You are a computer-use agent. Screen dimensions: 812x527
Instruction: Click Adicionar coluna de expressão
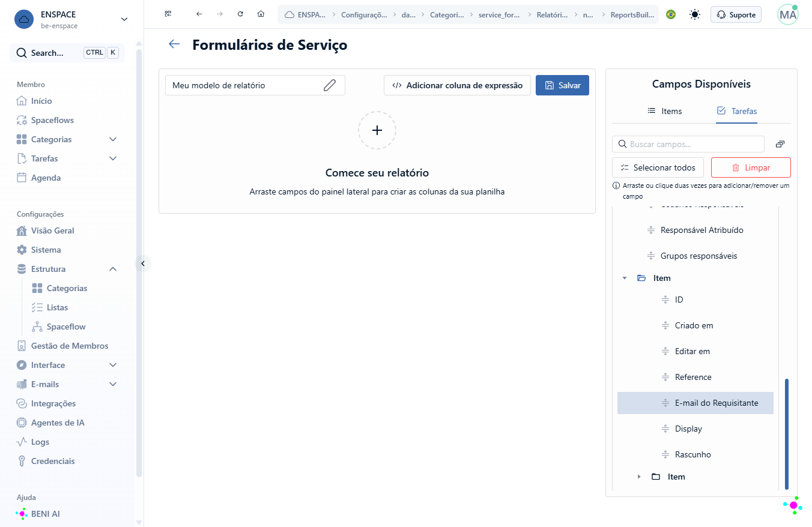[457, 85]
